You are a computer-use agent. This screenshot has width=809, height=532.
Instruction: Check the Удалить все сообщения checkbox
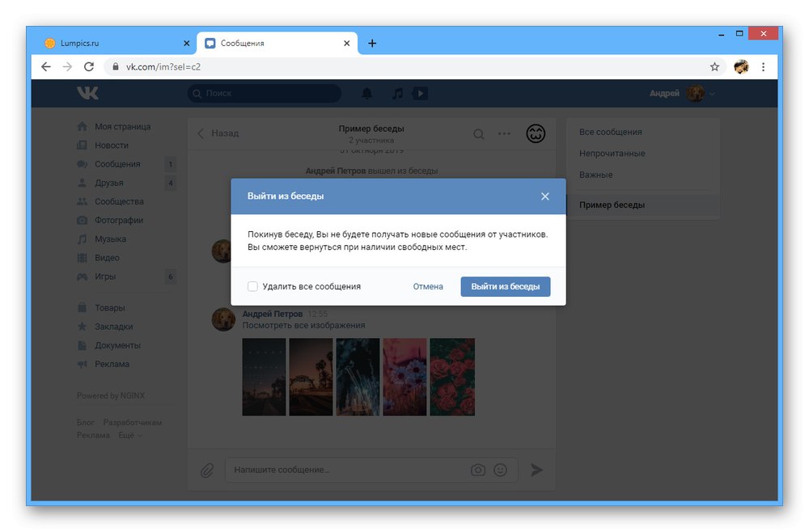tap(252, 286)
